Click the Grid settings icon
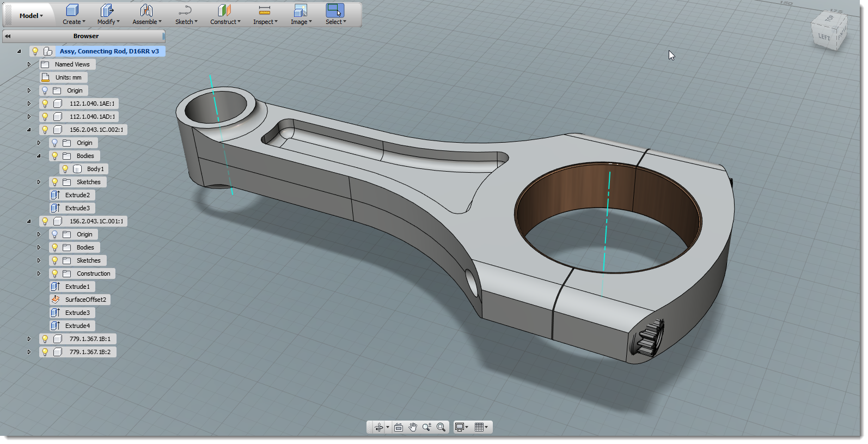Image resolution: width=868 pixels, height=444 pixels. tap(479, 427)
